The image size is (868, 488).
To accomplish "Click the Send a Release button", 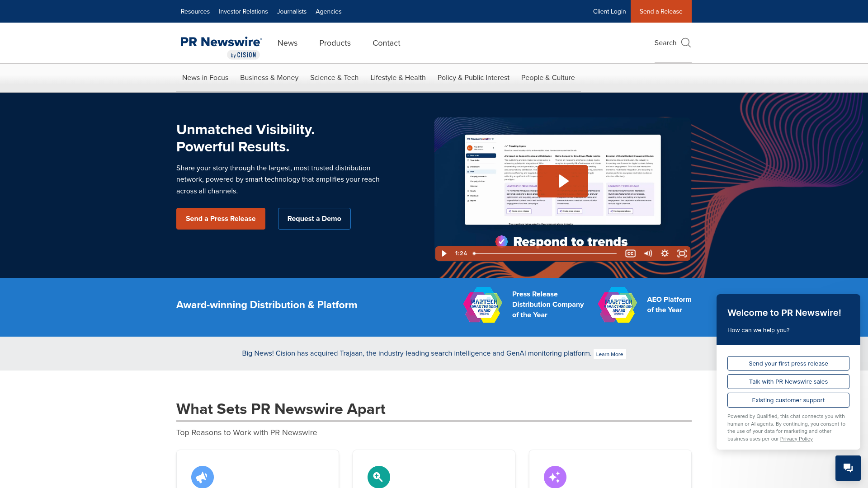I will (x=661, y=11).
